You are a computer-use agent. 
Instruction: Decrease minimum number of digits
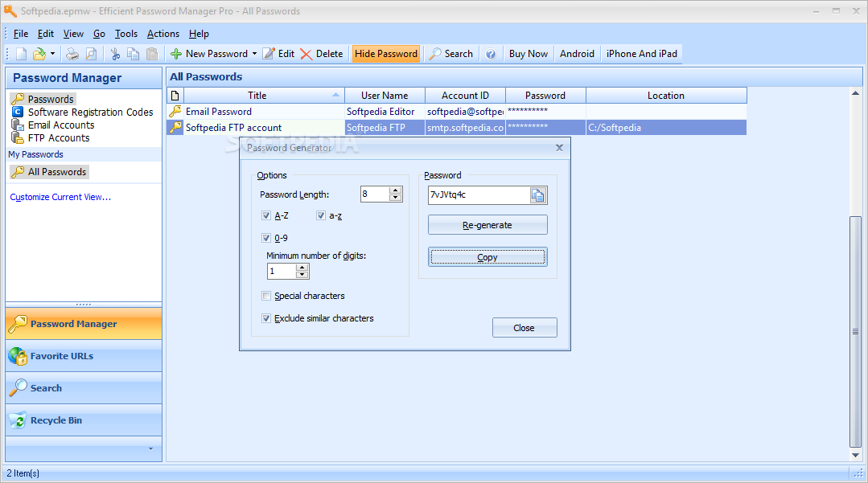pyautogui.click(x=302, y=274)
